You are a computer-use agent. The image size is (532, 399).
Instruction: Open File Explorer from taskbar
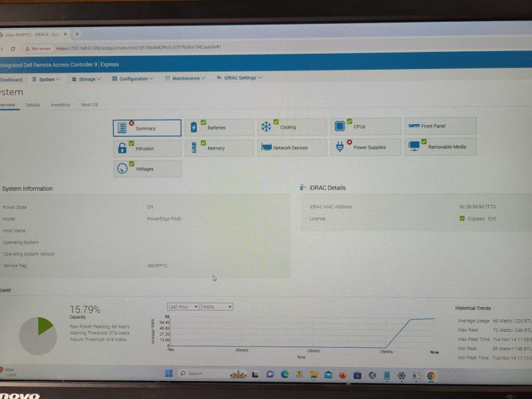313,374
